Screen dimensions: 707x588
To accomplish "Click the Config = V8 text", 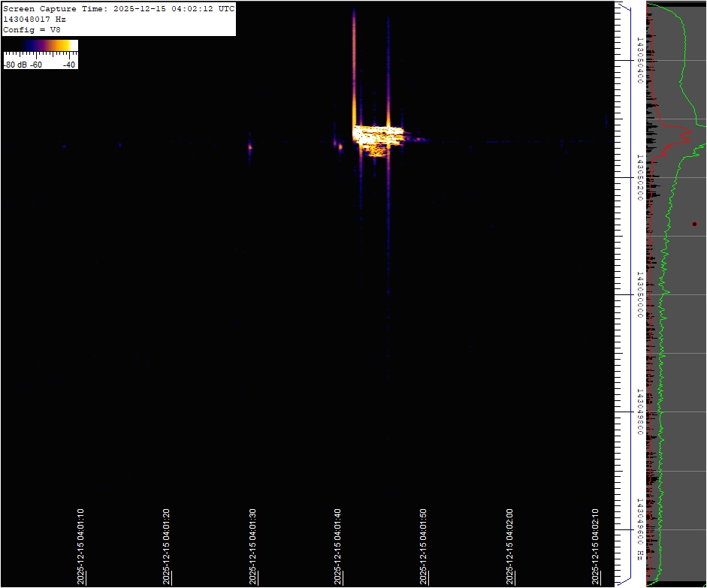I will click(x=32, y=30).
